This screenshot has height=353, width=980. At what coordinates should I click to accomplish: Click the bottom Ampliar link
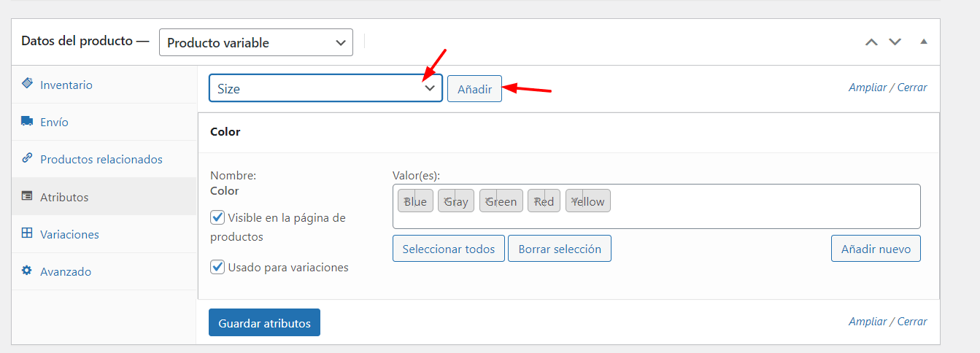click(866, 322)
